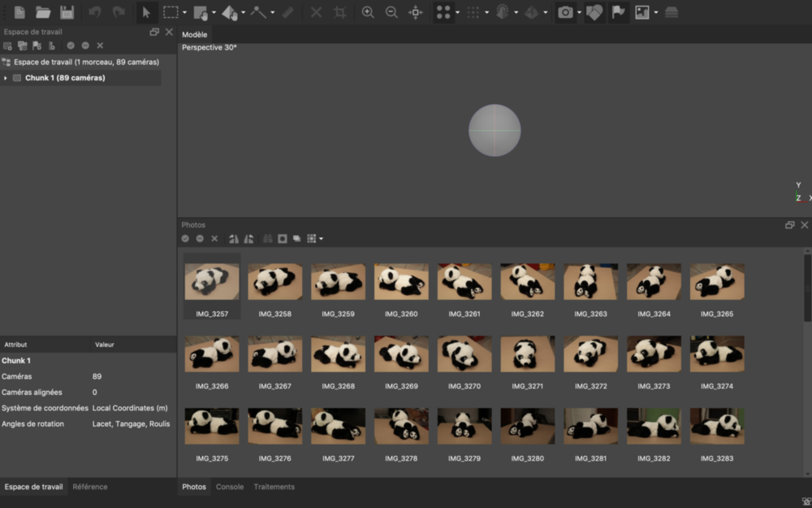Rotate photos left in Photos pane

pos(248,238)
